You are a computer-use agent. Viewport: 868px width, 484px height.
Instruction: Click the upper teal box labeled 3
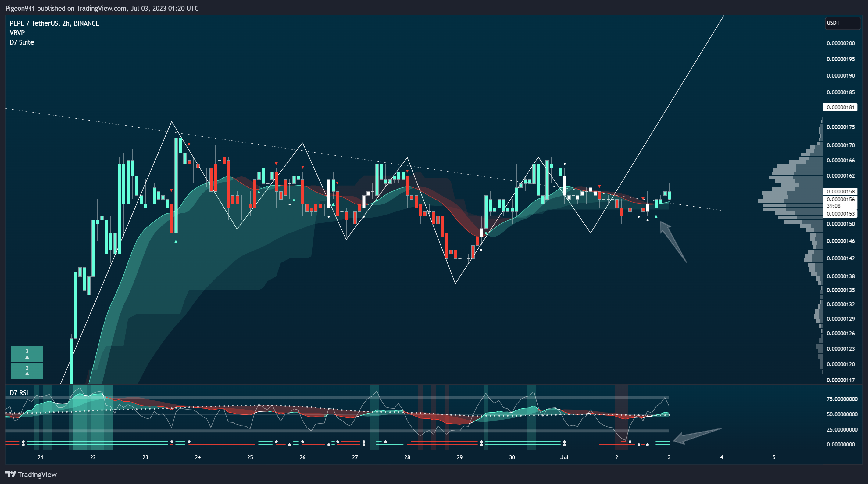tap(27, 354)
